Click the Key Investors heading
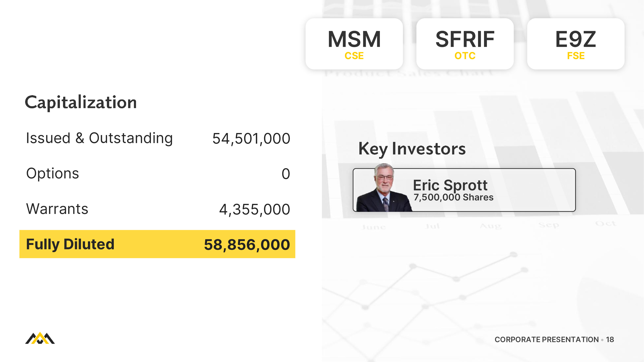 [412, 149]
